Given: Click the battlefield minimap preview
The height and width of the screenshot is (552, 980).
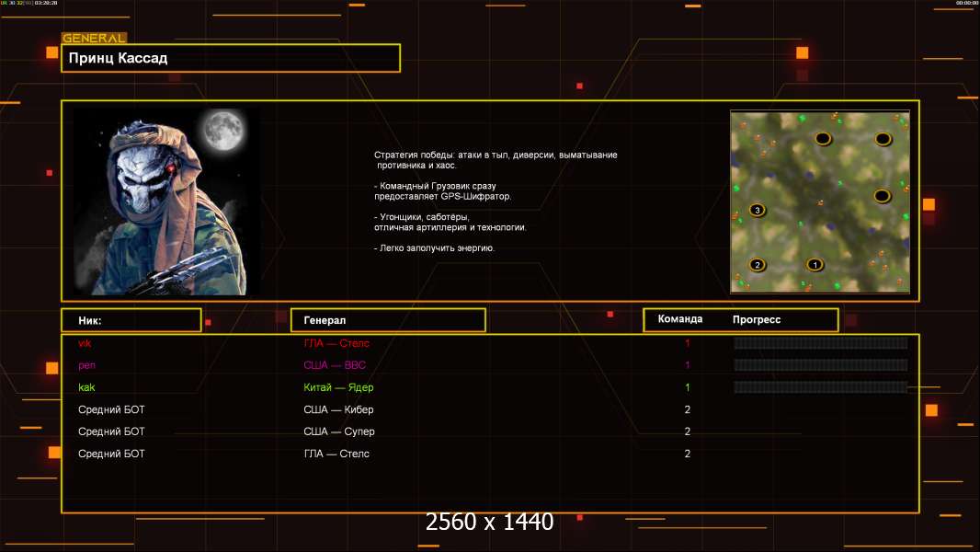Looking at the screenshot, I should pyautogui.click(x=820, y=201).
